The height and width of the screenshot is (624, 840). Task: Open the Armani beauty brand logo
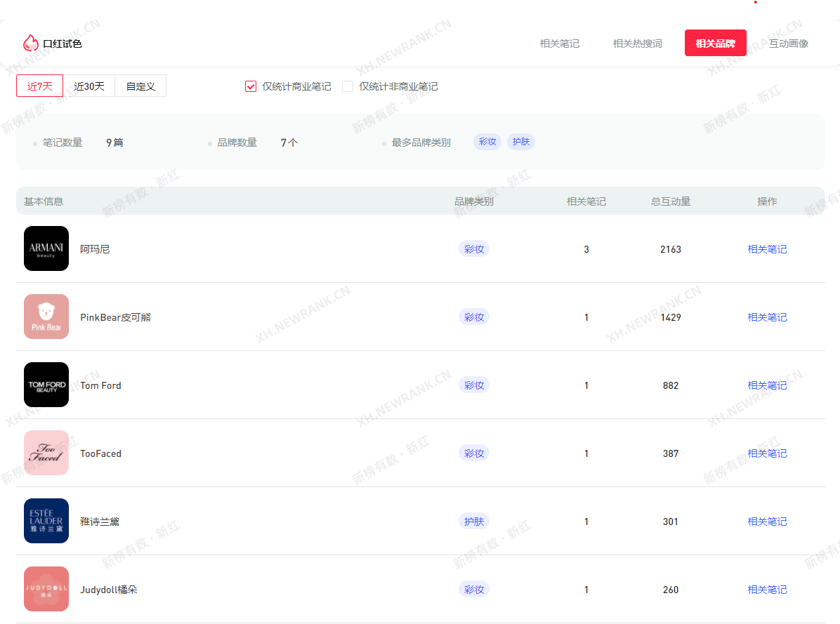(46, 248)
